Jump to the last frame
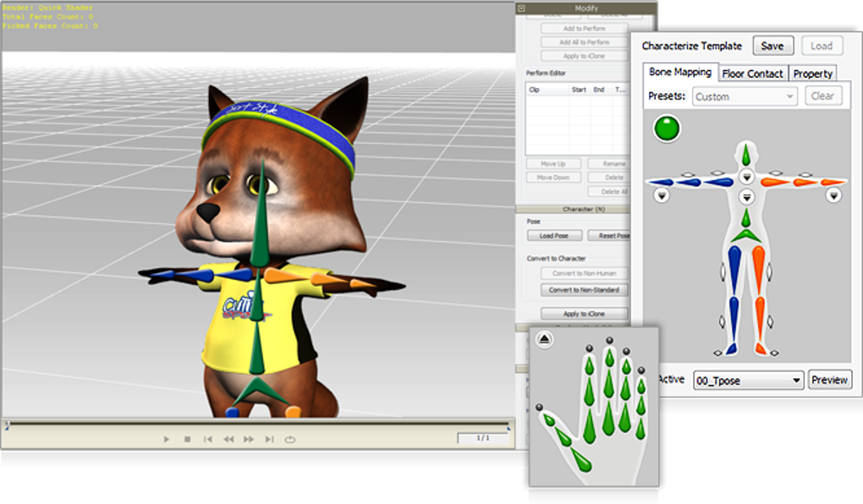The height and width of the screenshot is (504, 863). [269, 439]
